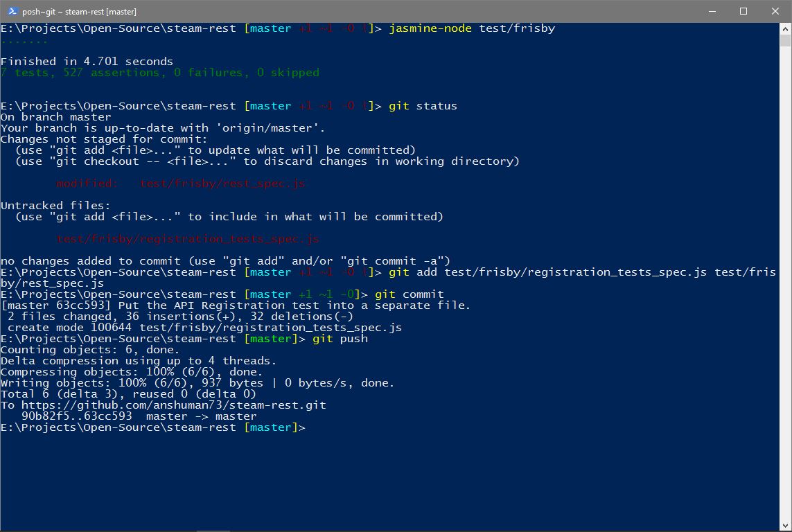Click 'Finished in 4.701 seconds' line

point(87,62)
